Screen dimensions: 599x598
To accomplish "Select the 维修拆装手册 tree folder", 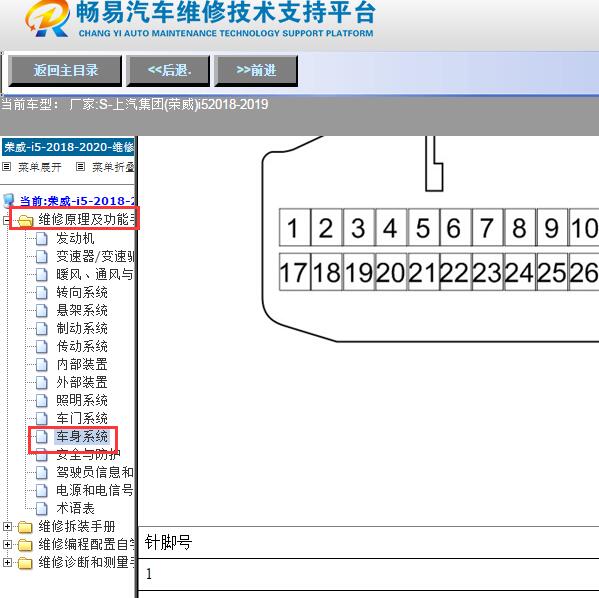I will (x=77, y=526).
